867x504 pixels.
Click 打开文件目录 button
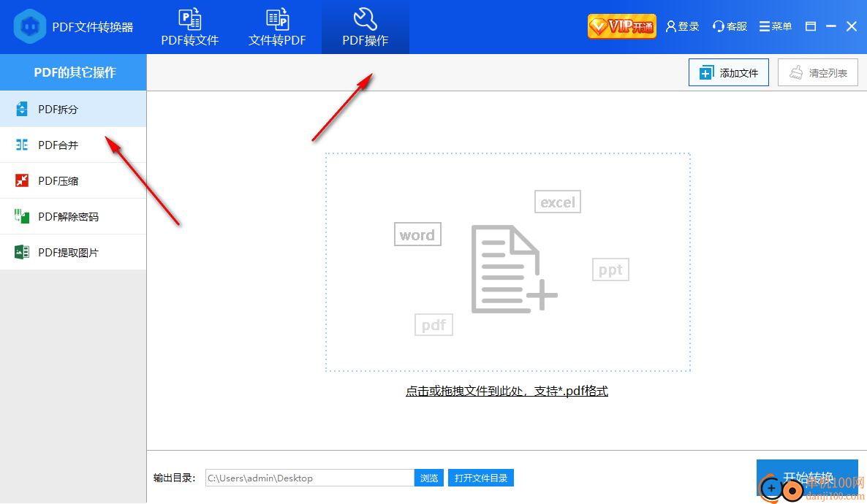pyautogui.click(x=481, y=478)
